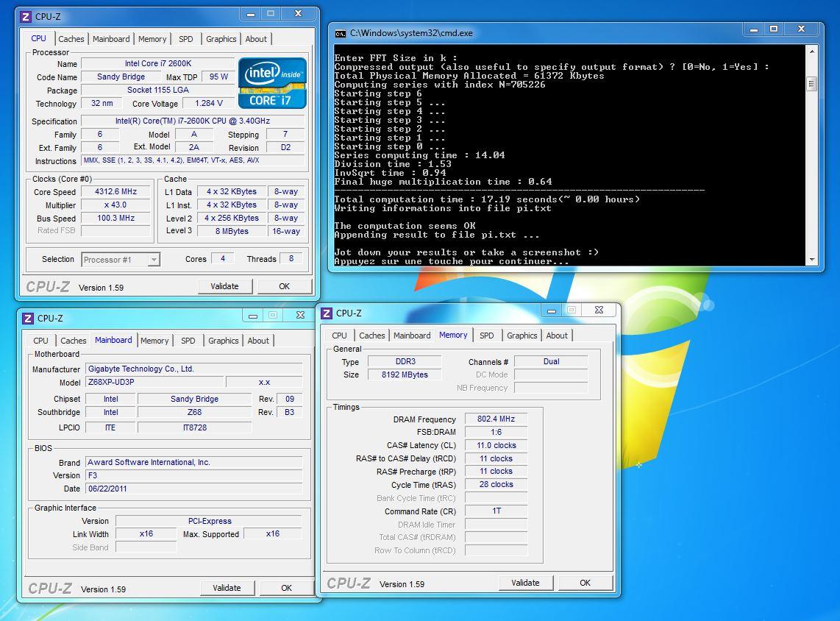The width and height of the screenshot is (840, 621).
Task: Click the BIOS date 06/22/2011
Action: [194, 489]
